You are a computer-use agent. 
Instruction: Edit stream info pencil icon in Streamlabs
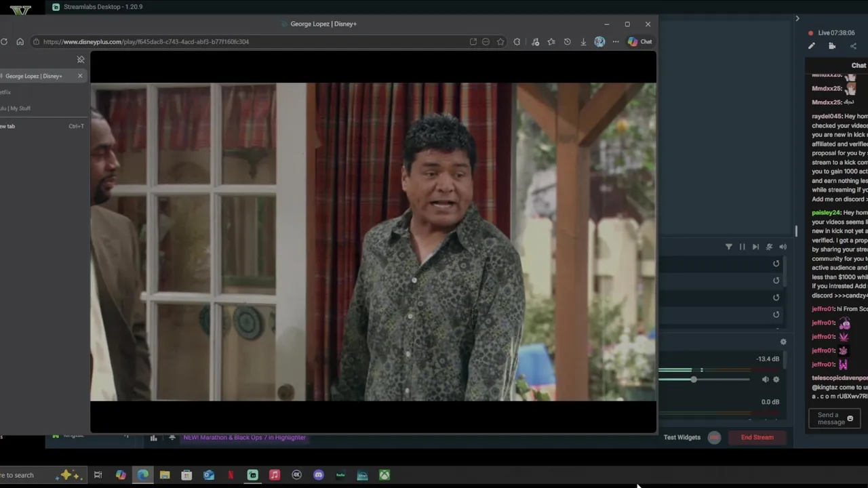[x=812, y=46]
